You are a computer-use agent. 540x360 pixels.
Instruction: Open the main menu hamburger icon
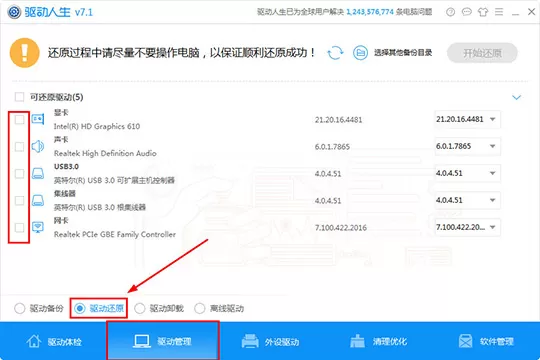point(499,12)
